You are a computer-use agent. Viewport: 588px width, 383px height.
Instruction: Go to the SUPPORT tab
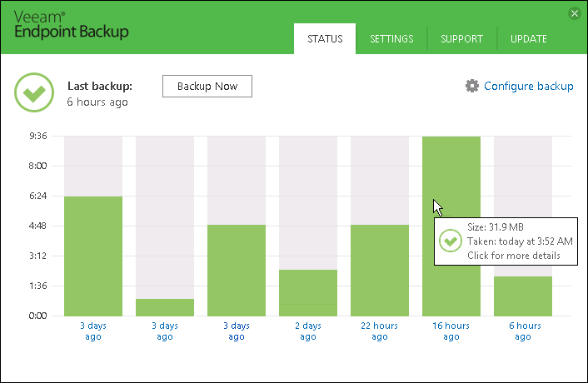(x=461, y=39)
